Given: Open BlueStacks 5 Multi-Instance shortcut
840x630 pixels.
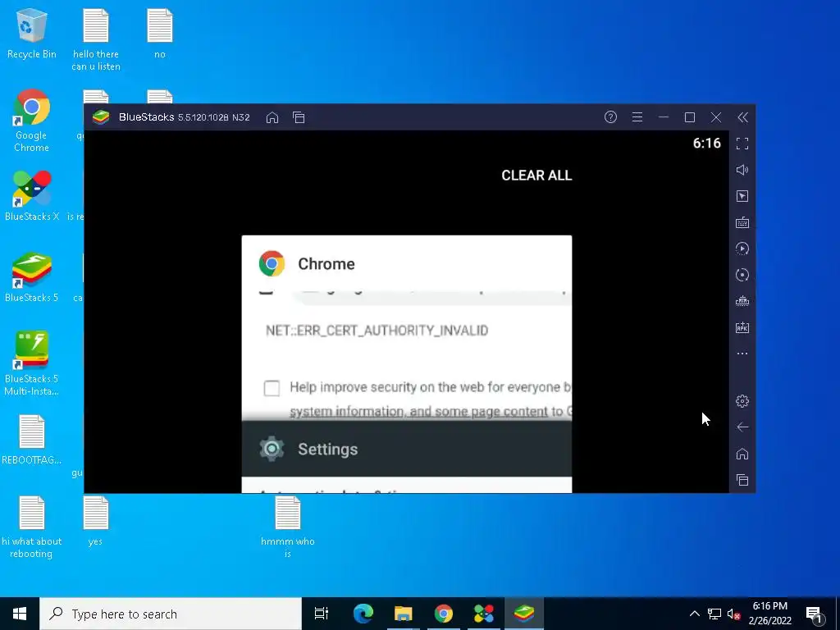Looking at the screenshot, I should tap(32, 363).
